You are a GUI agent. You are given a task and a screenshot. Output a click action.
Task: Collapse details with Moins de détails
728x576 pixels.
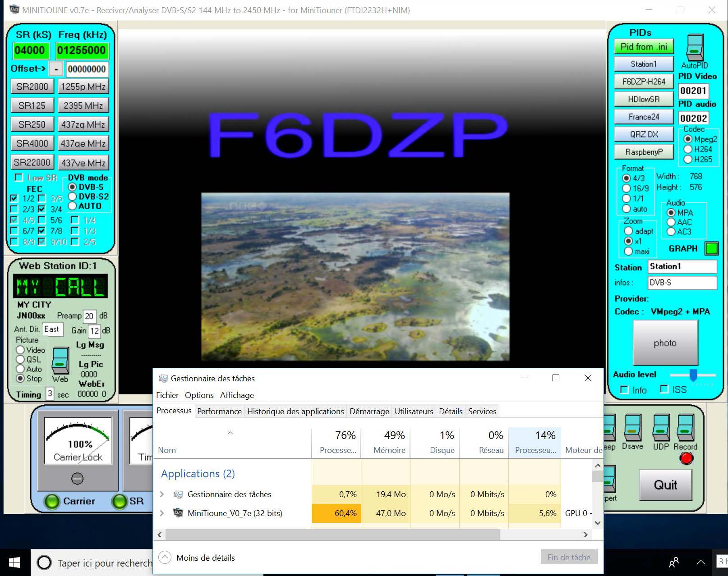click(x=197, y=558)
